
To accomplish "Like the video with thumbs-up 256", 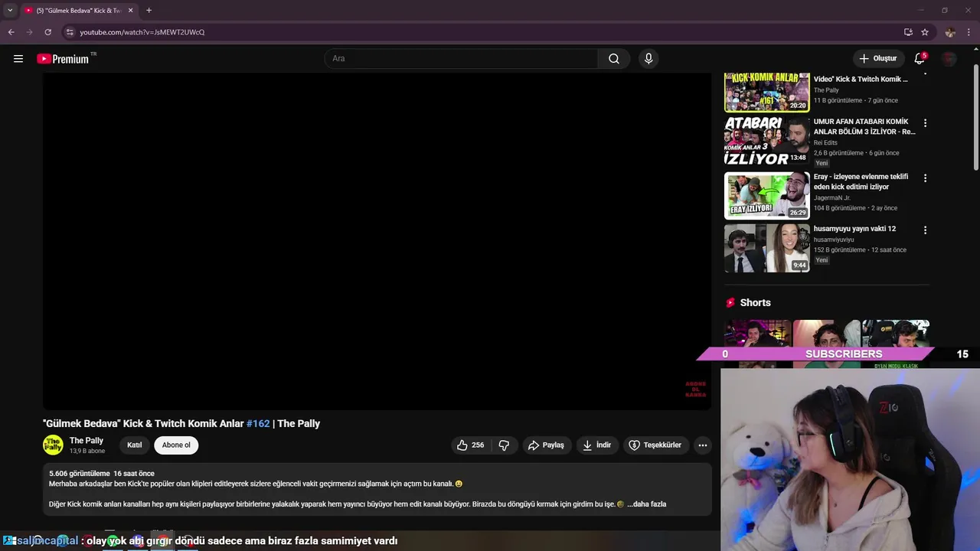I will (x=471, y=445).
